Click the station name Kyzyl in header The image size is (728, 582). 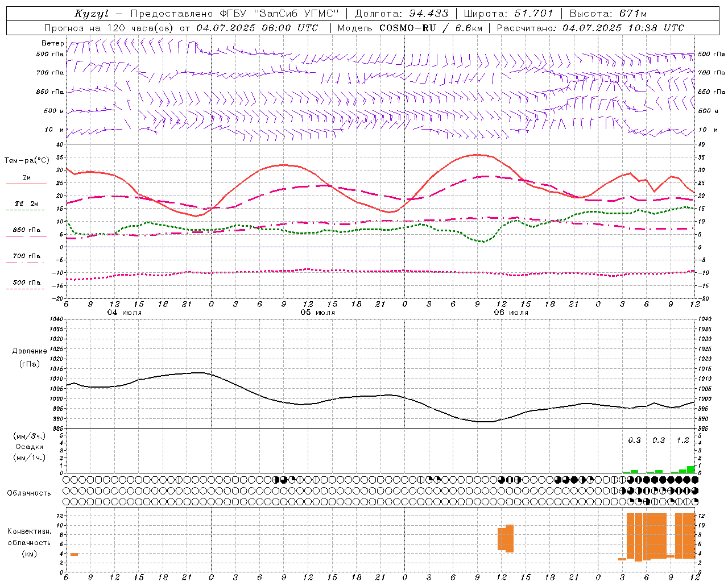[92, 14]
